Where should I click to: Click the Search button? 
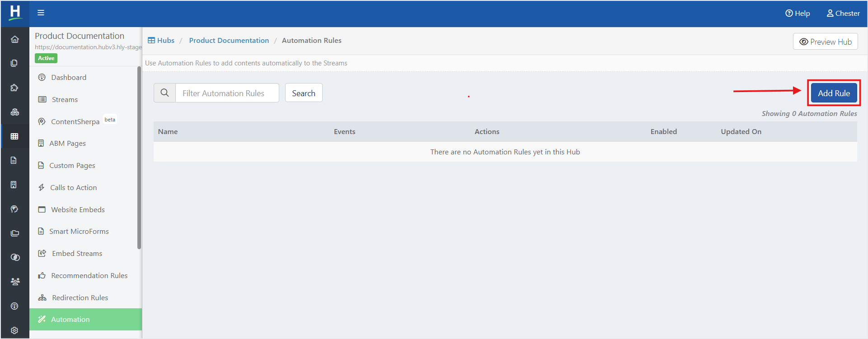point(304,93)
